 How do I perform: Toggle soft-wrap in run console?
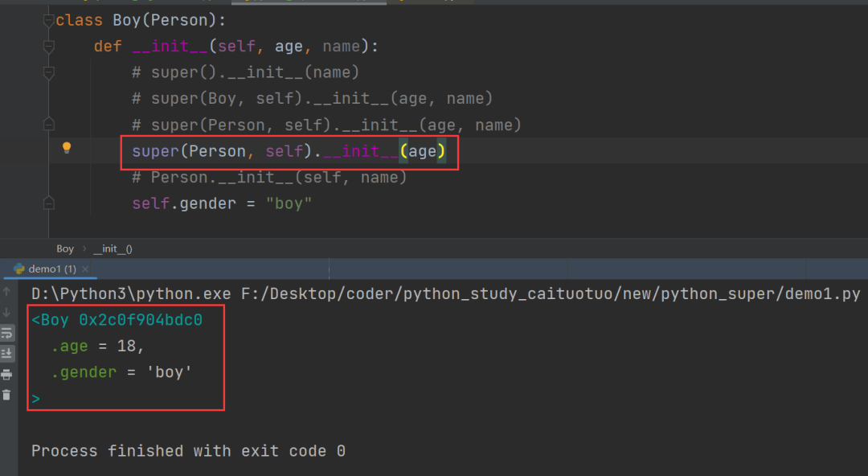[6, 333]
